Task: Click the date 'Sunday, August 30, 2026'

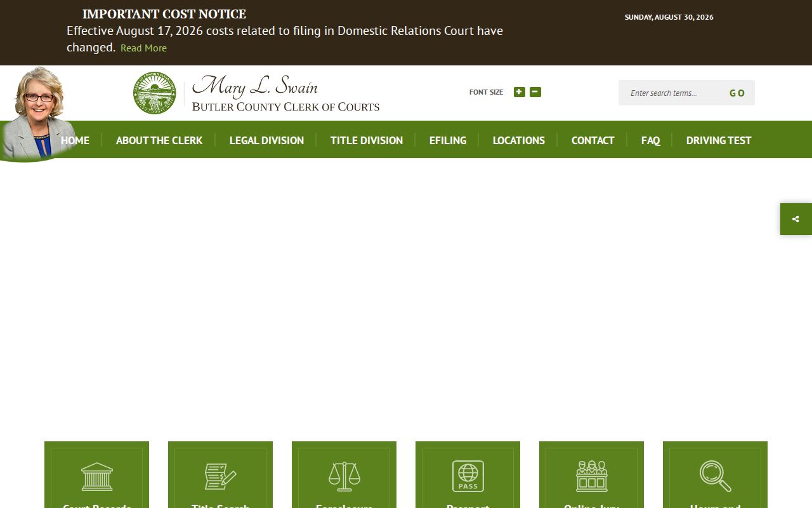Action: [669, 17]
